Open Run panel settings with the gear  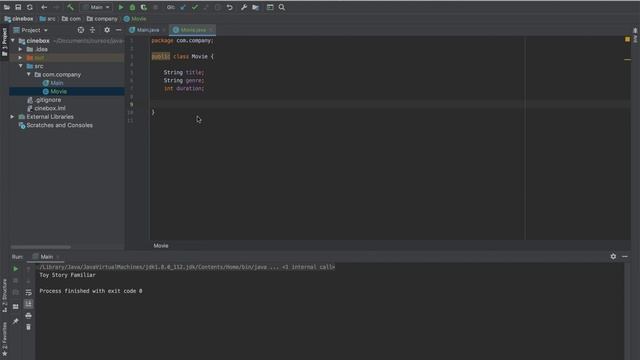coord(613,256)
